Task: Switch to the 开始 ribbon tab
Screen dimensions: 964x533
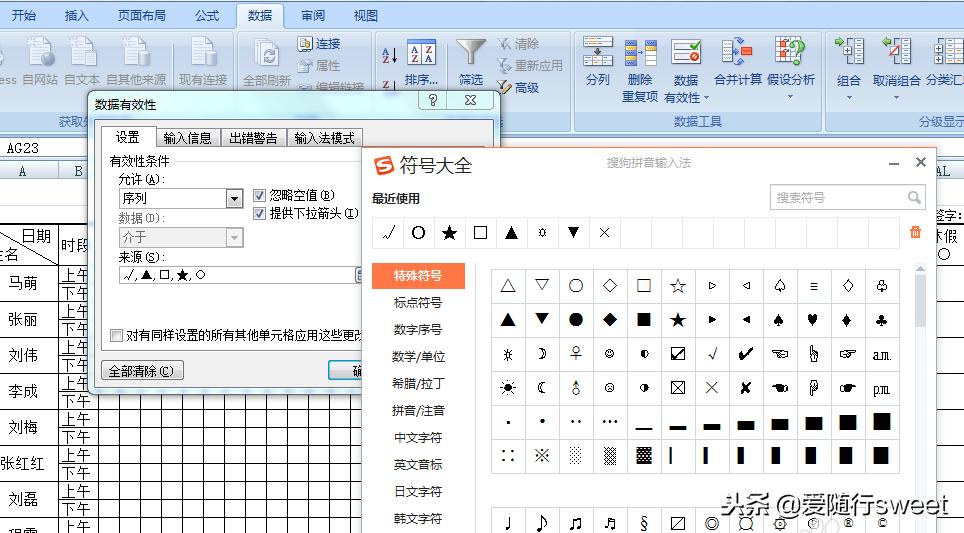Action: pyautogui.click(x=24, y=16)
